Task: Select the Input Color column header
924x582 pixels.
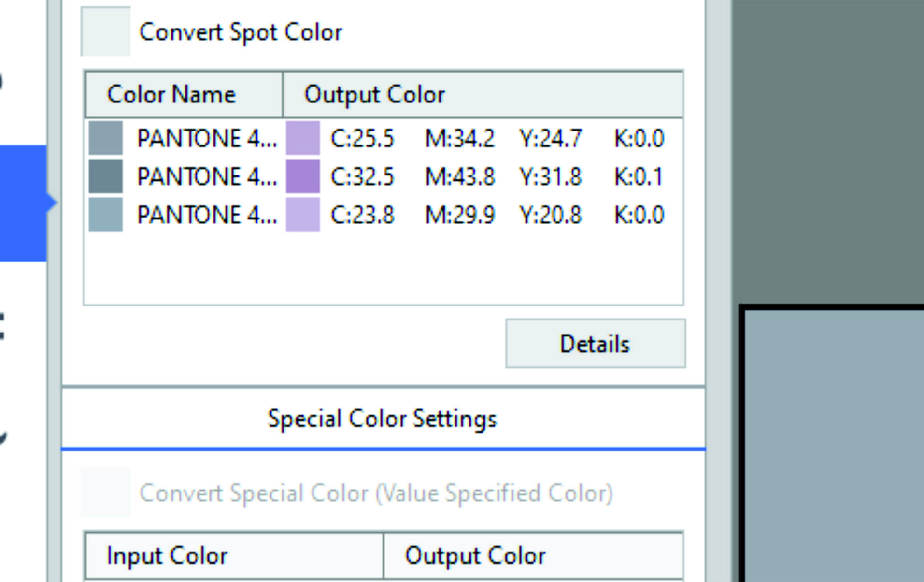Action: [234, 555]
